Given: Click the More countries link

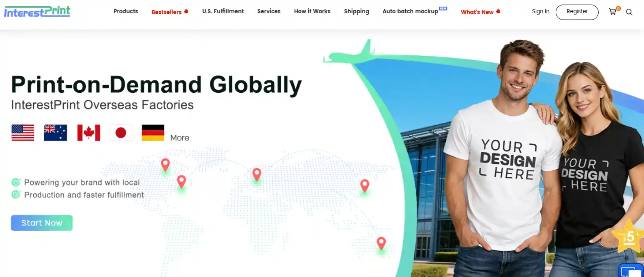Looking at the screenshot, I should (180, 138).
